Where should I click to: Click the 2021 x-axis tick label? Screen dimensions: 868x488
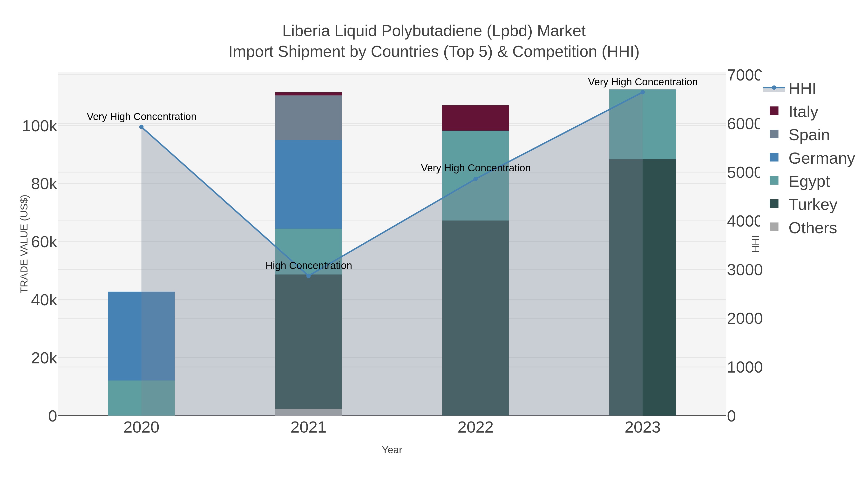click(x=308, y=427)
